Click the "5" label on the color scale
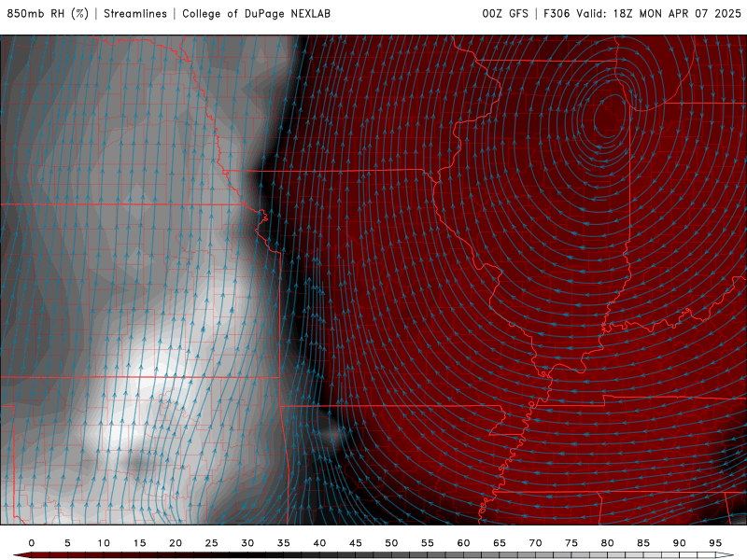 (x=67, y=543)
